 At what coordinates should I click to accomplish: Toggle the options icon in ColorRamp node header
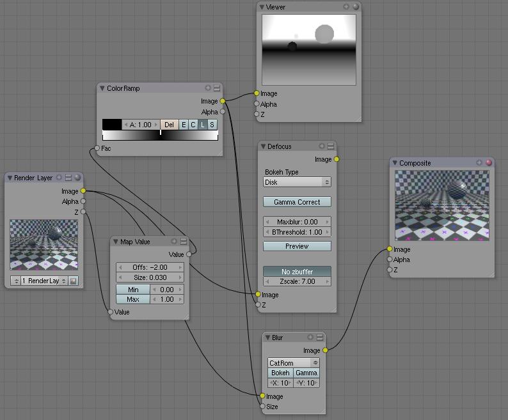coord(217,88)
